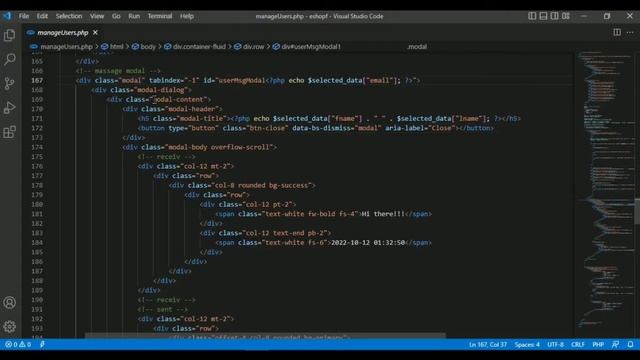
Task: Change CRLF end of line sequence
Action: coord(578,344)
